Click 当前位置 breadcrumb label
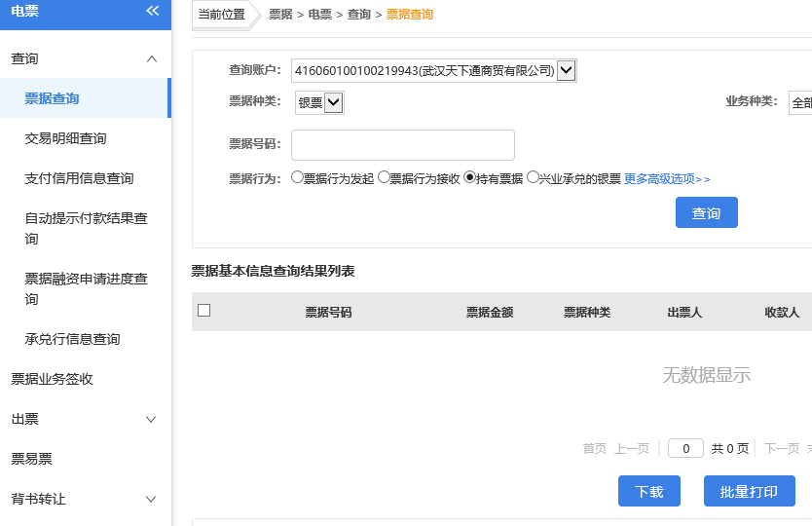This screenshot has height=526, width=812. tap(222, 14)
